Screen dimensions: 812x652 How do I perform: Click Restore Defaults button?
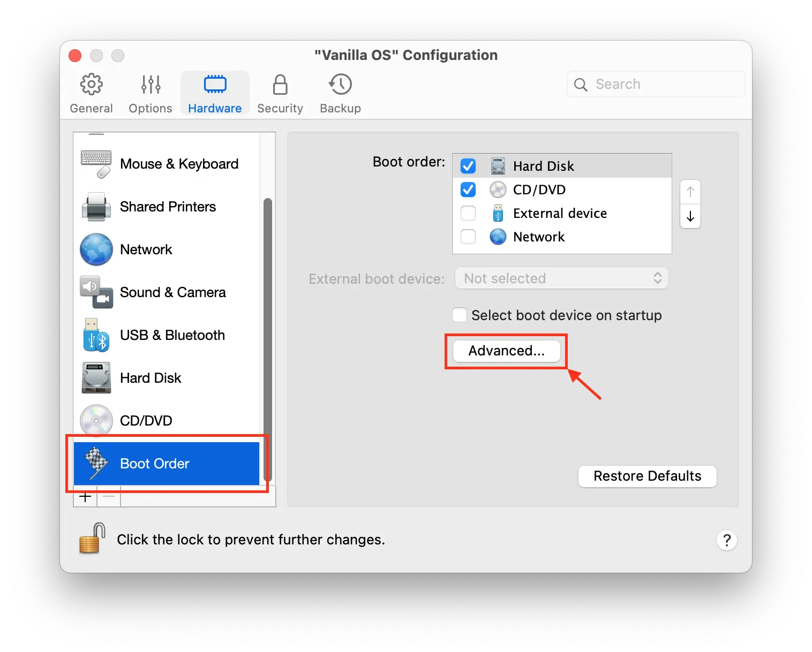click(x=647, y=476)
